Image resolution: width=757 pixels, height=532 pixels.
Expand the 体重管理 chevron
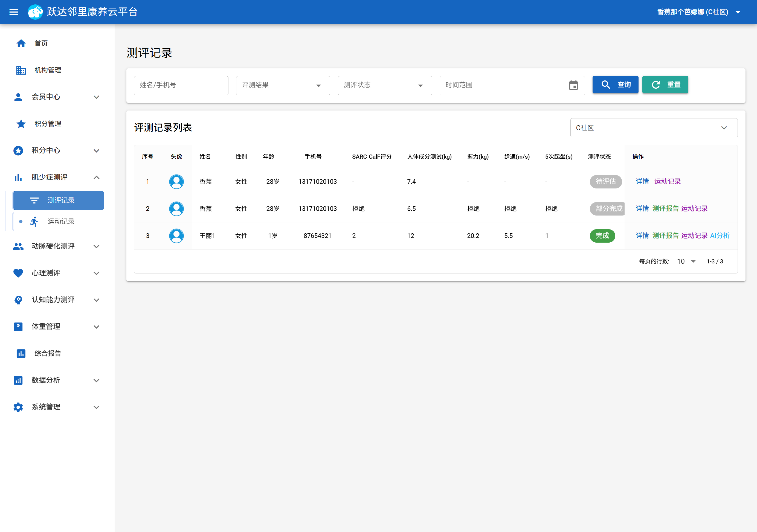[96, 327]
